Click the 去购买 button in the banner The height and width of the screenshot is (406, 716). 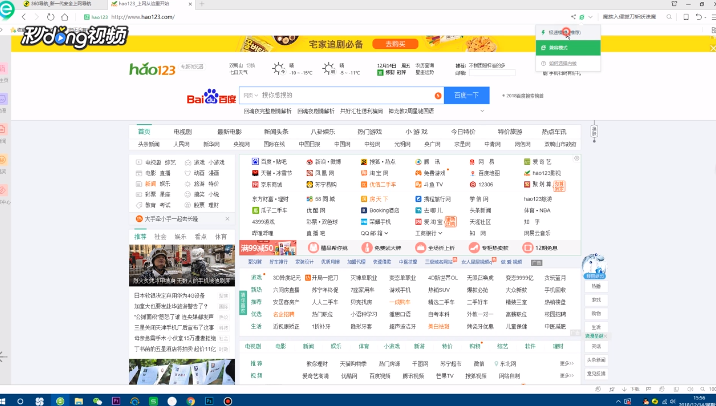coord(395,44)
